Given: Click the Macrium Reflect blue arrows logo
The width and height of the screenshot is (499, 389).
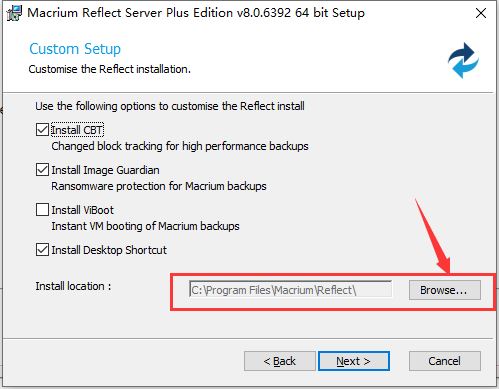Looking at the screenshot, I should 463,60.
